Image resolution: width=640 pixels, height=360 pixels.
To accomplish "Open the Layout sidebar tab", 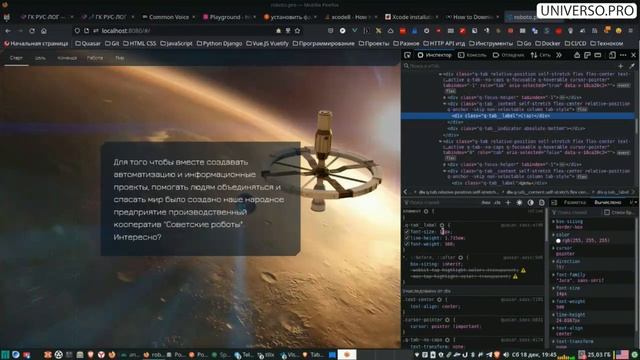I will (x=575, y=202).
